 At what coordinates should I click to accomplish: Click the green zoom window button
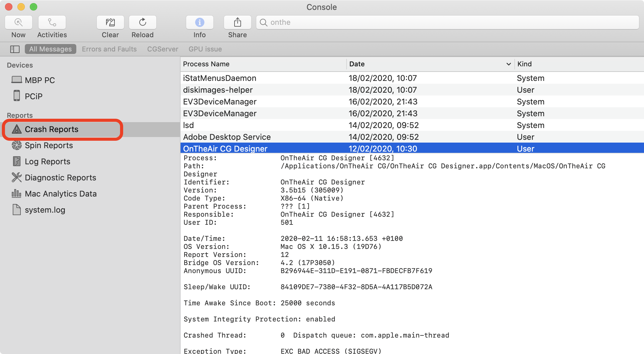point(34,7)
